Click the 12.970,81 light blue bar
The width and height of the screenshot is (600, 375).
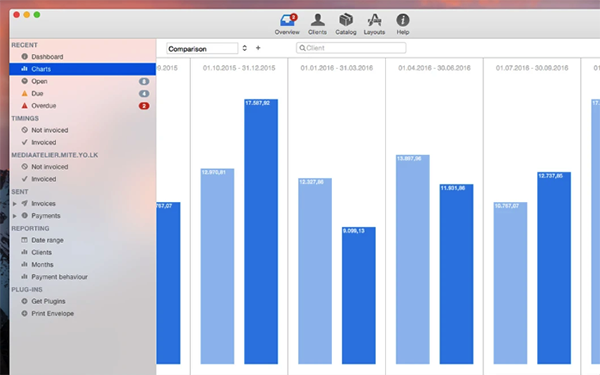pos(217,266)
